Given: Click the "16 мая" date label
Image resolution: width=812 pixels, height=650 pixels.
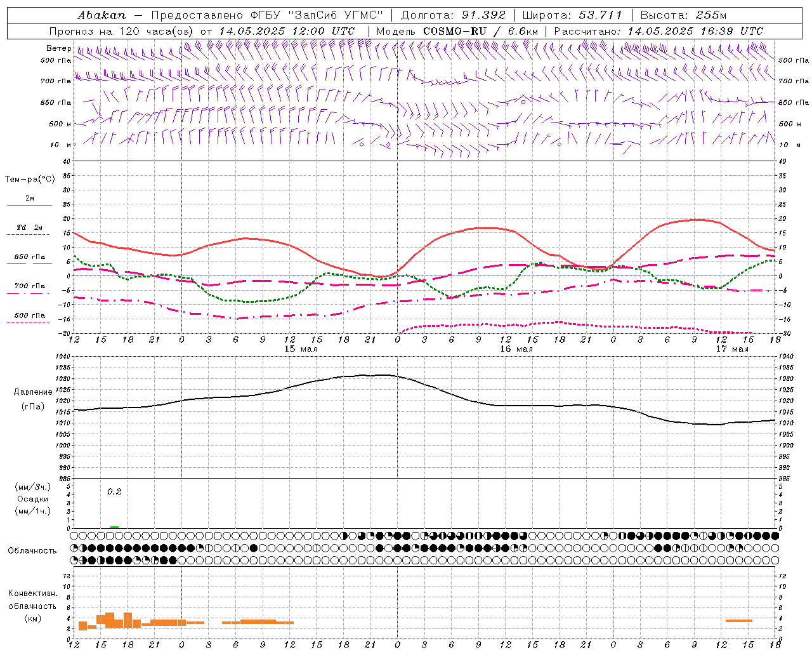Looking at the screenshot, I should point(516,349).
